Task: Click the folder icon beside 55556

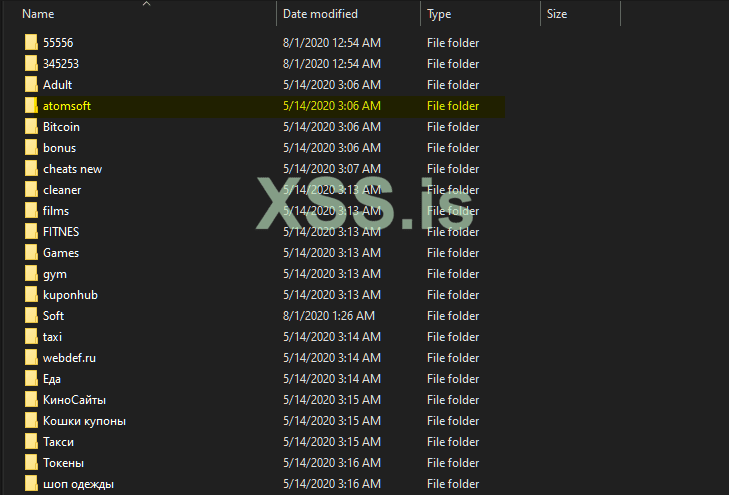Action: pyautogui.click(x=32, y=43)
